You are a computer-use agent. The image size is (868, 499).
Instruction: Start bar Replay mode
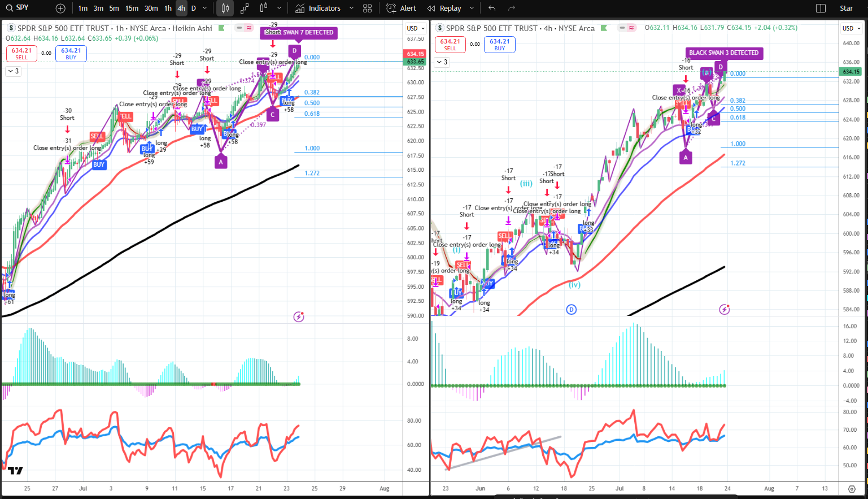tap(444, 8)
